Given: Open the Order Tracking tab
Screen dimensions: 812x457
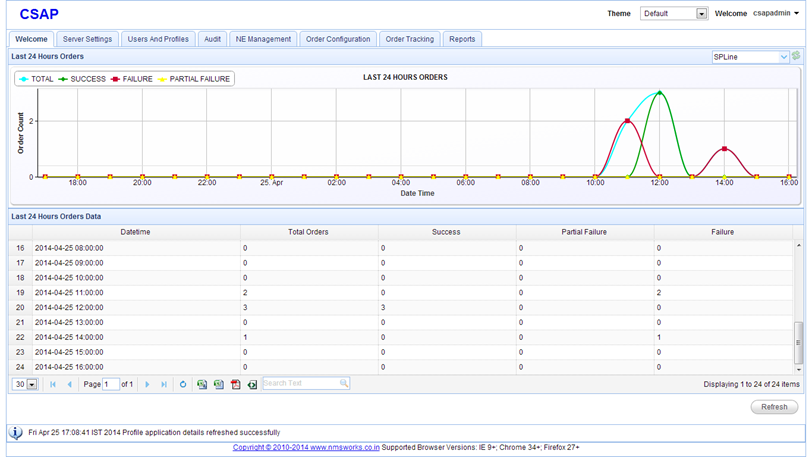Looking at the screenshot, I should click(409, 39).
